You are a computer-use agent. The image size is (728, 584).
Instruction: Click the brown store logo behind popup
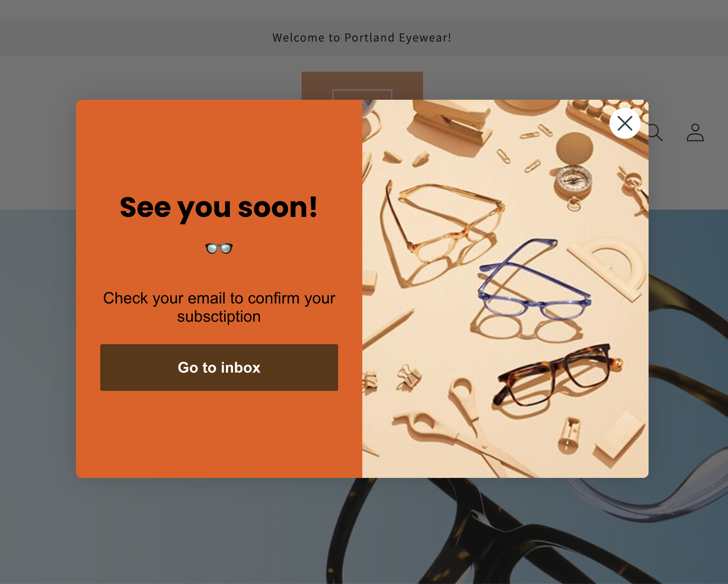click(x=362, y=85)
